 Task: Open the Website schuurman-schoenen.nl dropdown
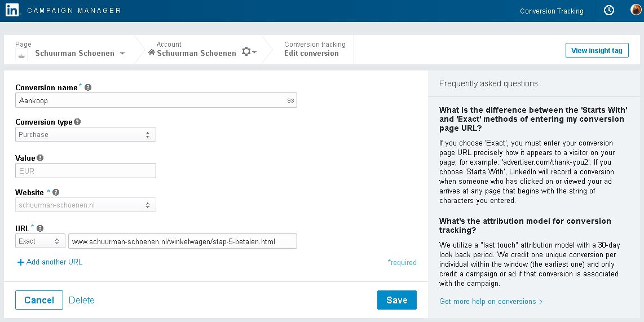85,205
